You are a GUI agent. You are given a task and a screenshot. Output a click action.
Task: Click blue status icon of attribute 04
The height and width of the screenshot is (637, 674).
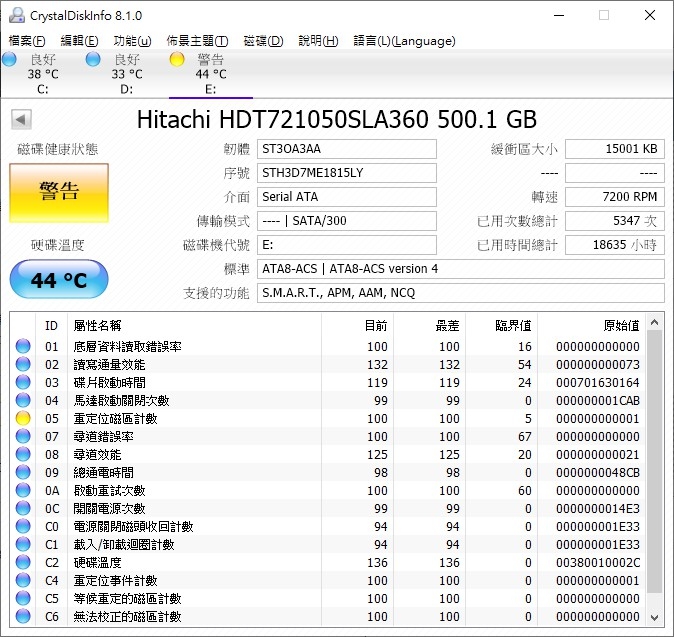[x=23, y=401]
